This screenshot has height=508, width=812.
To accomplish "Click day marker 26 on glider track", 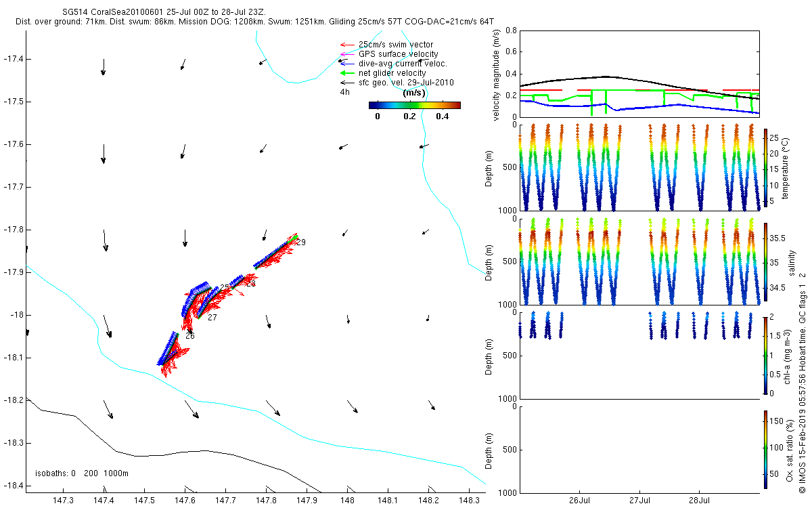I will coord(190,336).
